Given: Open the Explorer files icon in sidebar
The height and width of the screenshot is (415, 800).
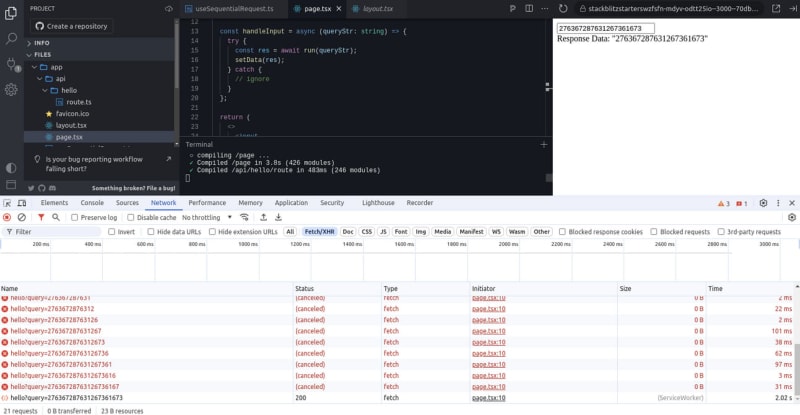Looking at the screenshot, I should (11, 13).
